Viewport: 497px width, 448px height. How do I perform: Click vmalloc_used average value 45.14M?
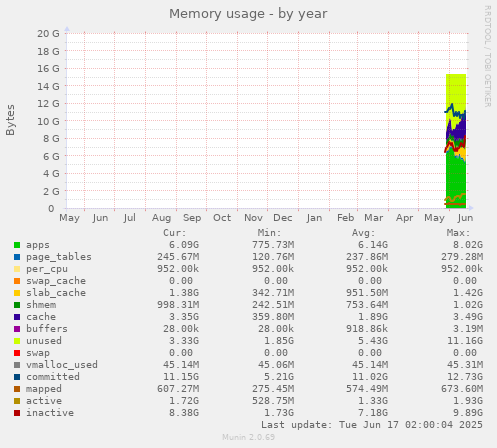tap(370, 365)
